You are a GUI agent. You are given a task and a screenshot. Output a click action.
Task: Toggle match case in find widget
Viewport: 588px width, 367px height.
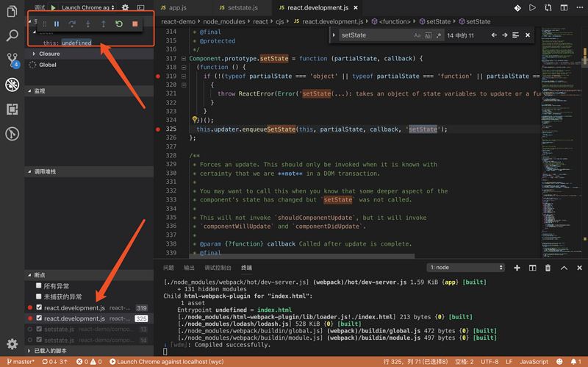417,35
